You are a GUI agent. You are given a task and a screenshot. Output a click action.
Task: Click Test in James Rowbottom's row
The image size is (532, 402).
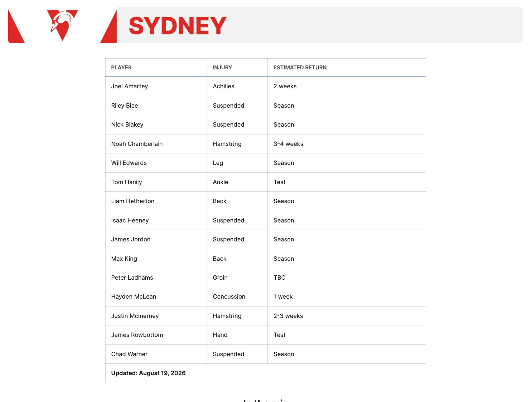tap(280, 335)
